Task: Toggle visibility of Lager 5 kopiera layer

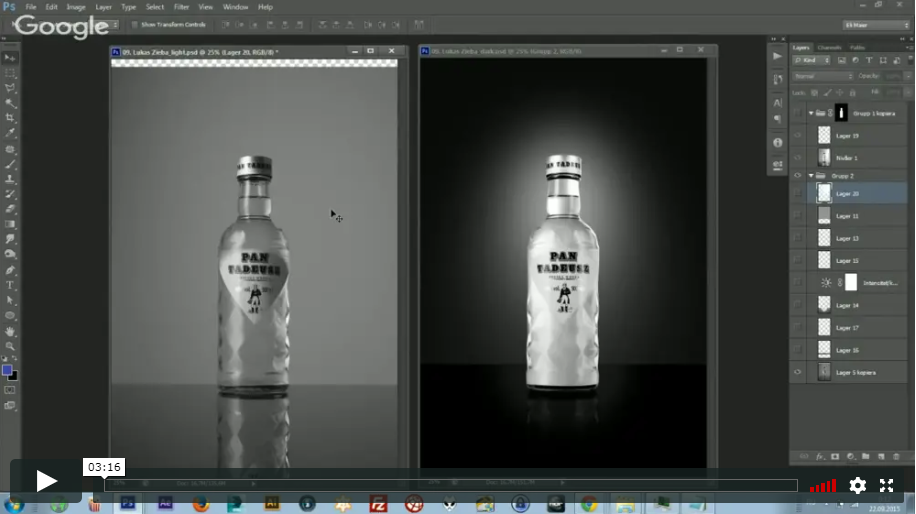Action: tap(797, 372)
